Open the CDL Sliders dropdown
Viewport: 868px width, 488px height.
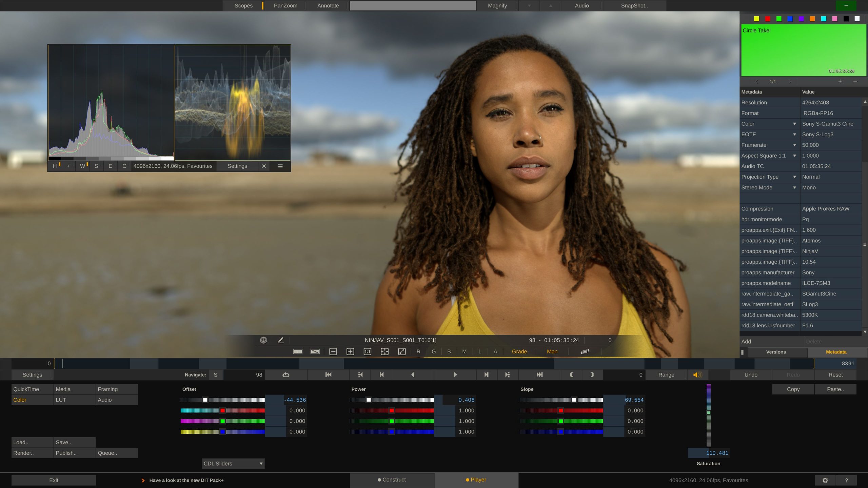pos(233,463)
